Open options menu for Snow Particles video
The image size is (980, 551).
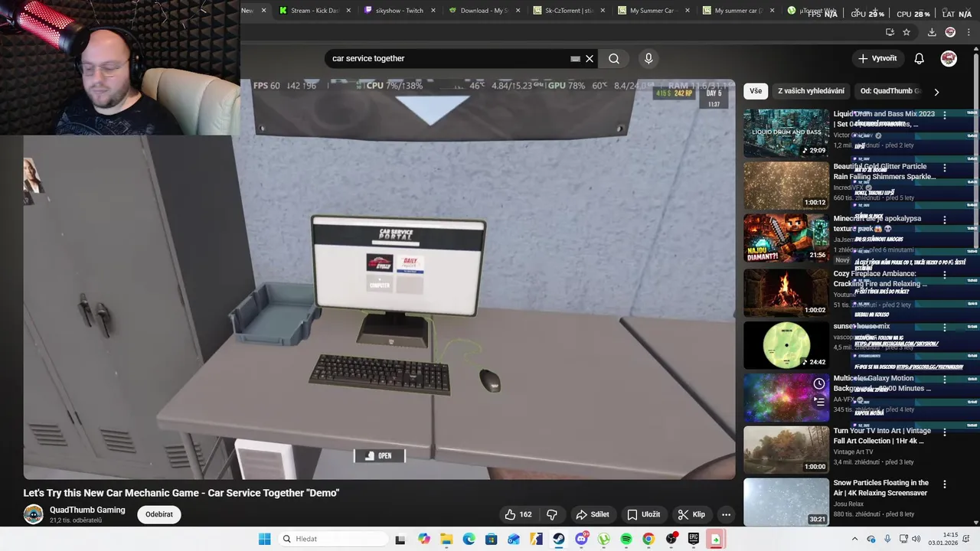945,484
